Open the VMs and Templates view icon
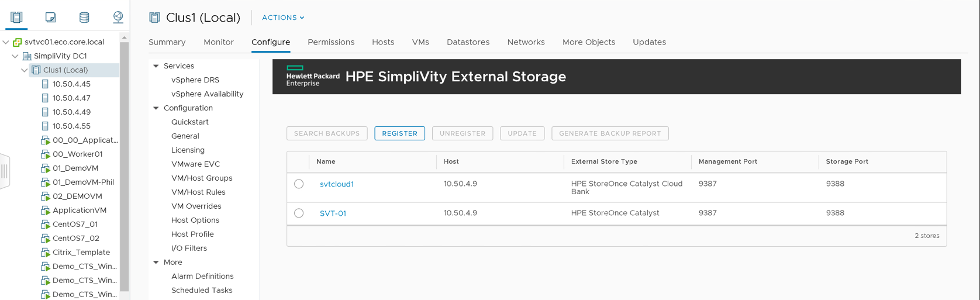The image size is (980, 300). 50,17
